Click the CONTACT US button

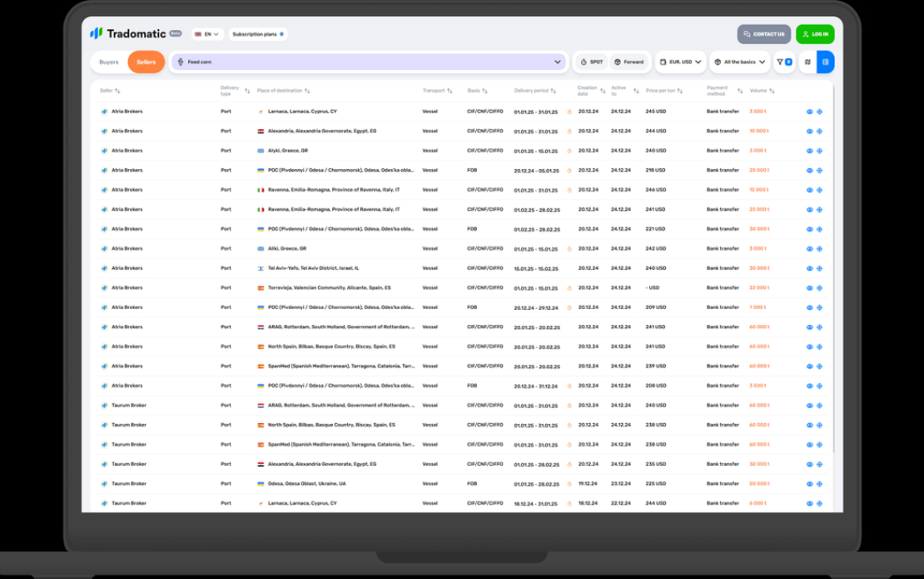pos(763,33)
